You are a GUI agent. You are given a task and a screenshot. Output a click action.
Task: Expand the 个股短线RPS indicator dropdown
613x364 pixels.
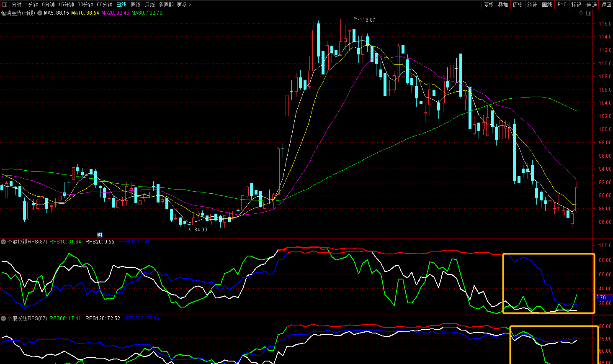point(3,242)
